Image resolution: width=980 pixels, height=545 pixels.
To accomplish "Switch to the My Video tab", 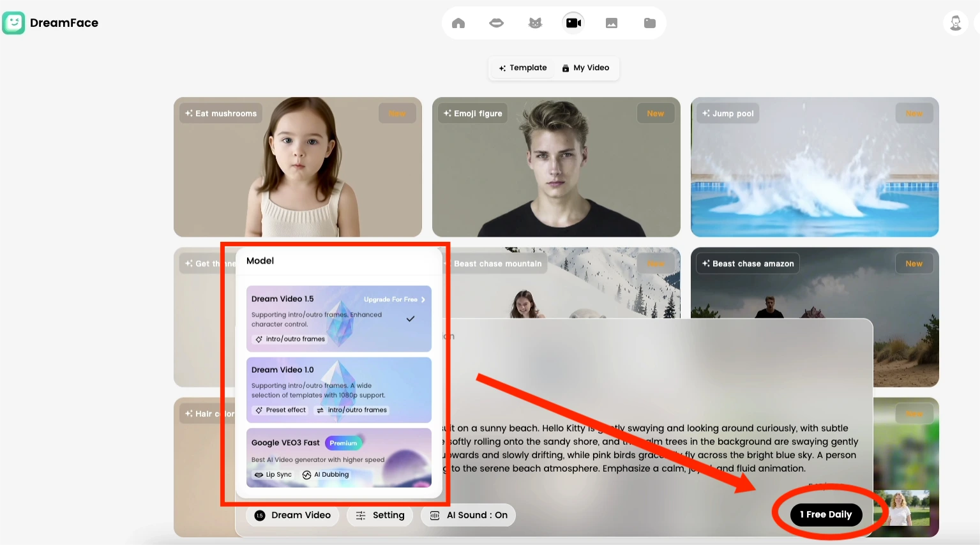I will pos(585,68).
